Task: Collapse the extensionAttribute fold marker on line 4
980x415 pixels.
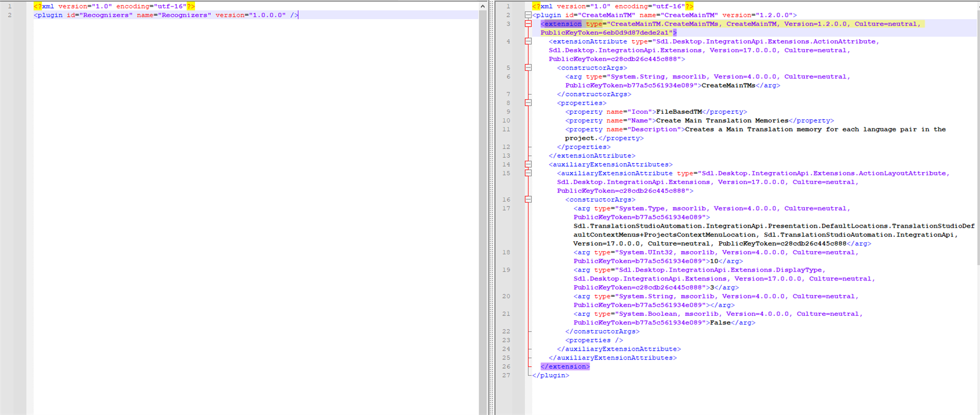Action: click(528, 41)
